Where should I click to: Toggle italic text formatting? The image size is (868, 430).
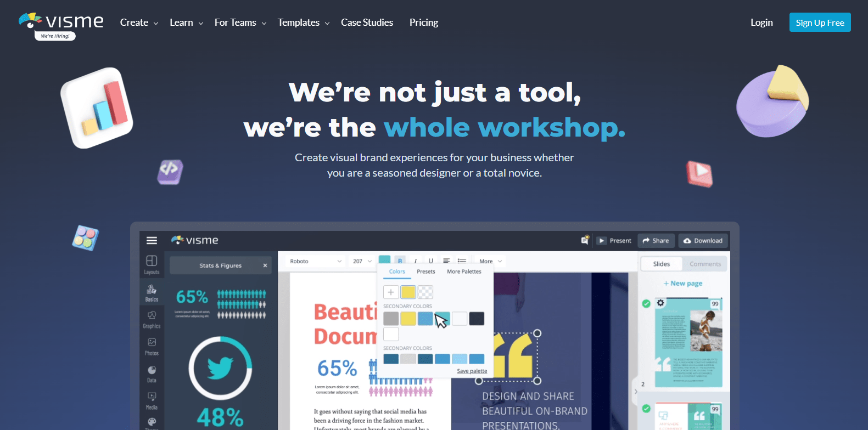pyautogui.click(x=416, y=261)
